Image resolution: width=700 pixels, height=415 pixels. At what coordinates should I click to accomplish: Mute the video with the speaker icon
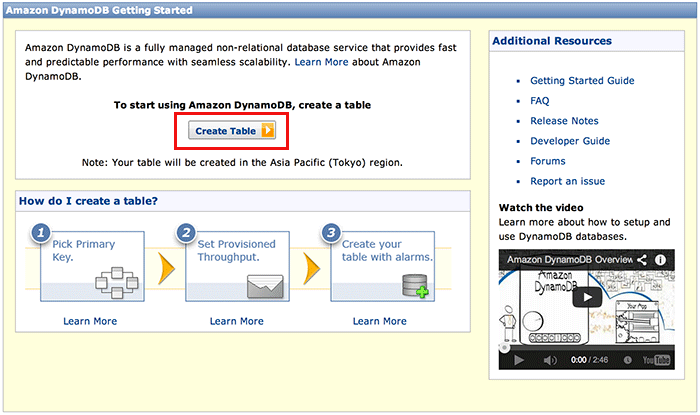pyautogui.click(x=549, y=359)
